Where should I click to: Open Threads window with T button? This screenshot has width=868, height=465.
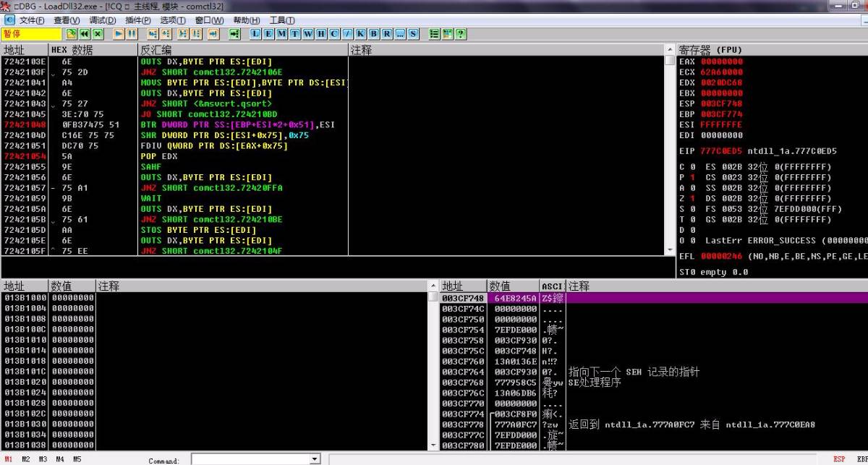point(295,33)
